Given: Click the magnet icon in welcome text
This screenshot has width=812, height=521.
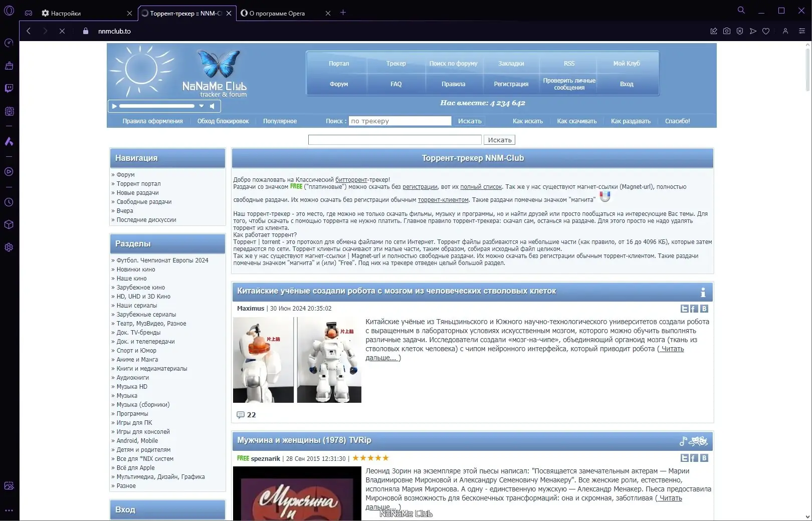Looking at the screenshot, I should (x=605, y=197).
